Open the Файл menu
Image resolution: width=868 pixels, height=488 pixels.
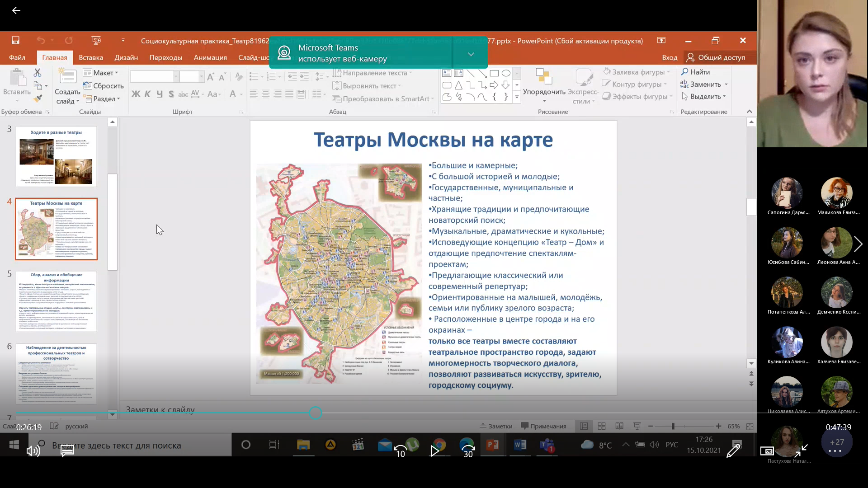coord(17,57)
